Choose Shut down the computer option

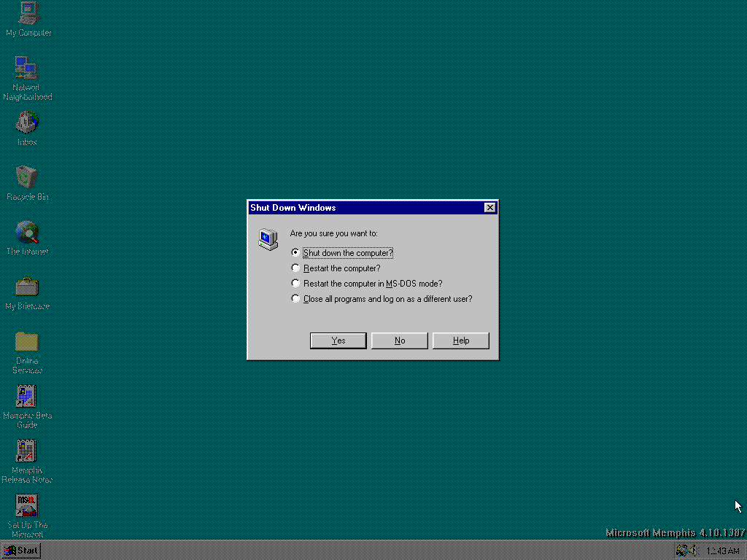click(344, 253)
